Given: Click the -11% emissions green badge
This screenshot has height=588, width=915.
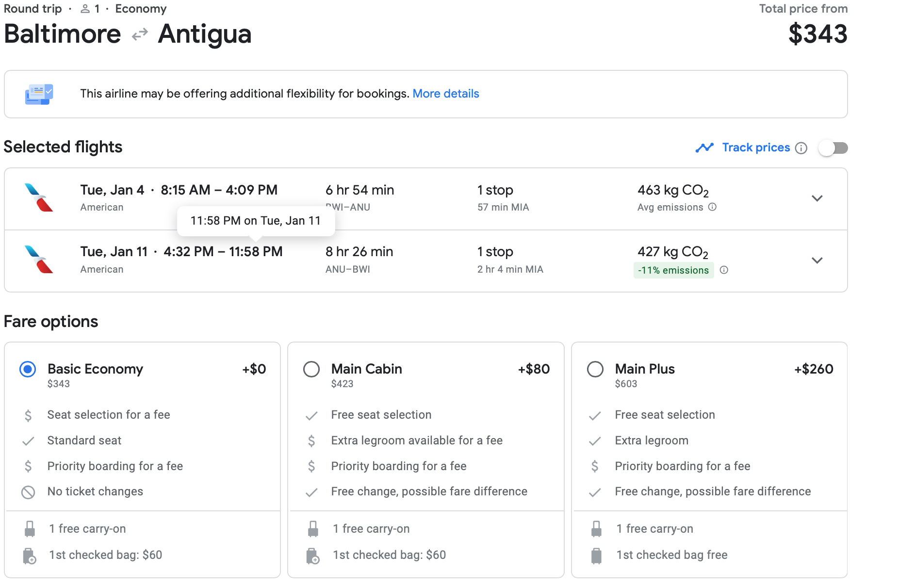Looking at the screenshot, I should [673, 270].
